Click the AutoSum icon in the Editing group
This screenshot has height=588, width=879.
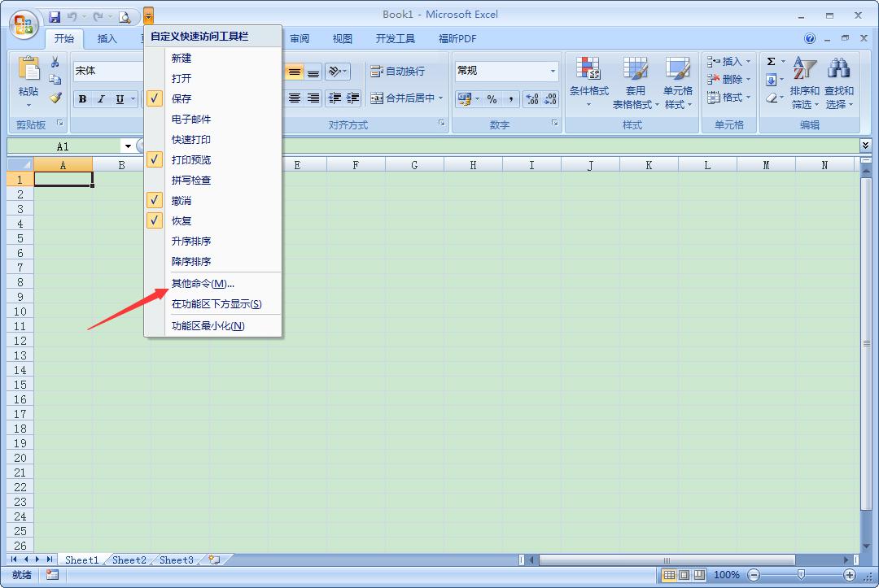tap(772, 60)
